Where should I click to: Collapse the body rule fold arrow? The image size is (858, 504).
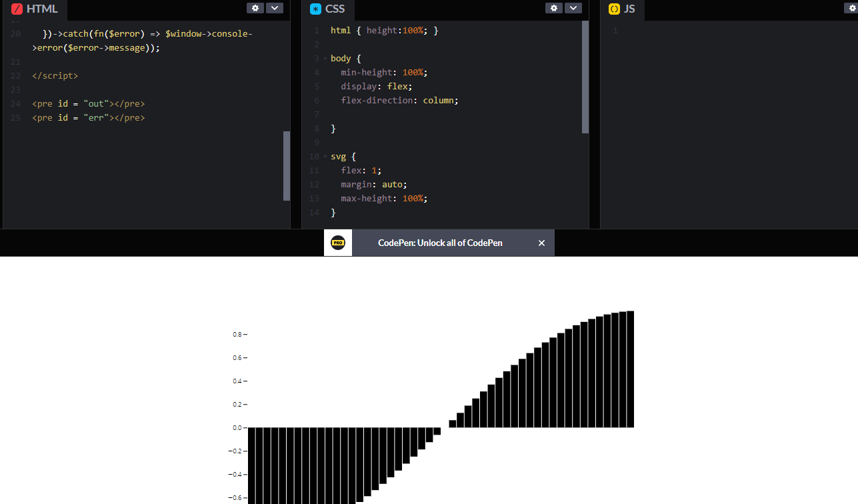point(325,59)
